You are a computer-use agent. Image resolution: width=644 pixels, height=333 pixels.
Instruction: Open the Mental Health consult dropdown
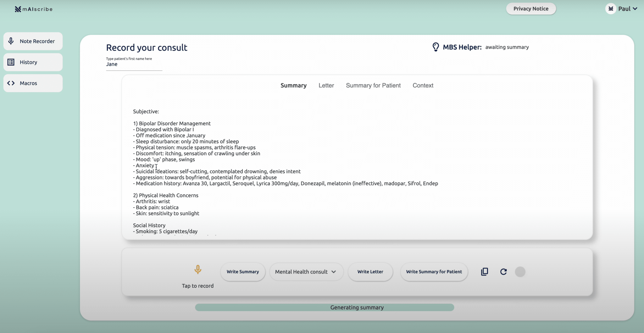[306, 271]
